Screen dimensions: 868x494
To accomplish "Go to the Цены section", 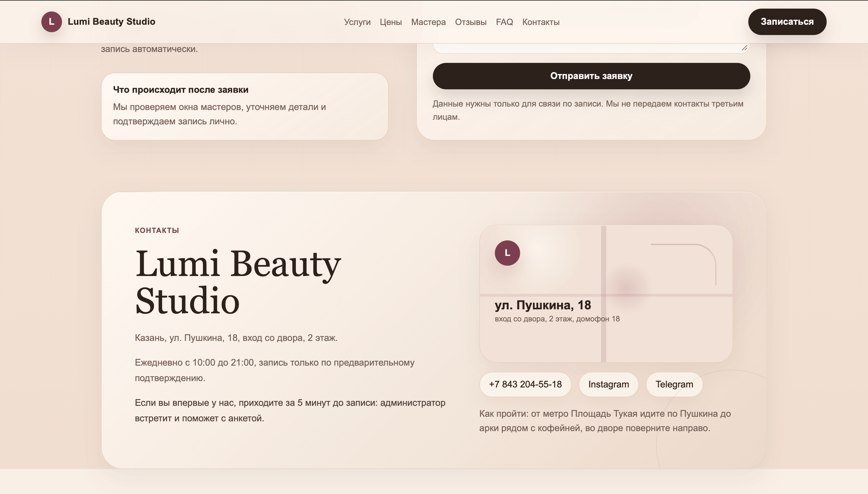I will point(391,22).
